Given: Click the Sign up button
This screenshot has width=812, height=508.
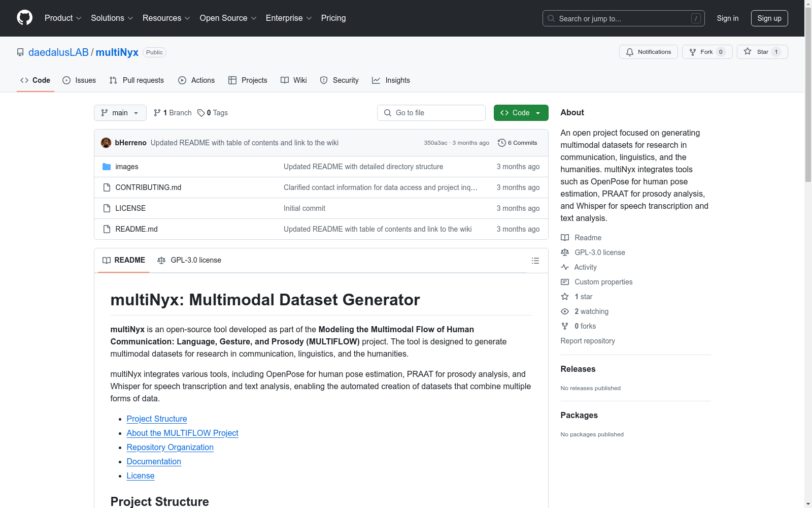Looking at the screenshot, I should [769, 18].
